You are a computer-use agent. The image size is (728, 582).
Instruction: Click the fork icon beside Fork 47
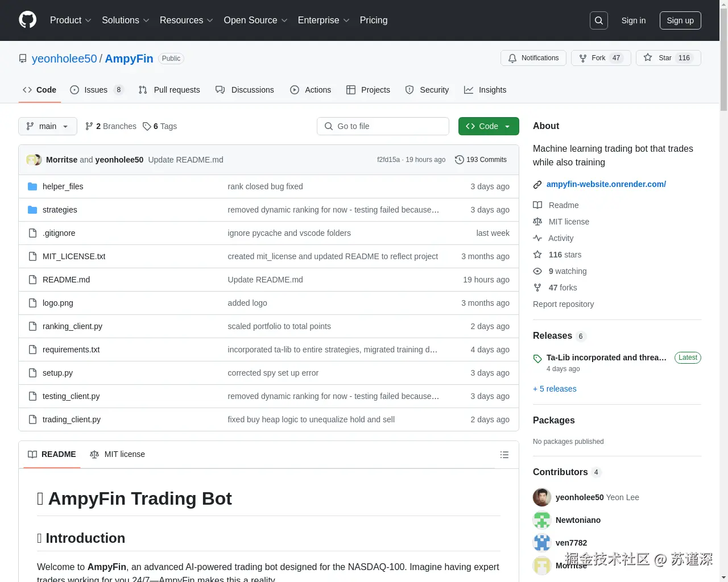pyautogui.click(x=583, y=58)
